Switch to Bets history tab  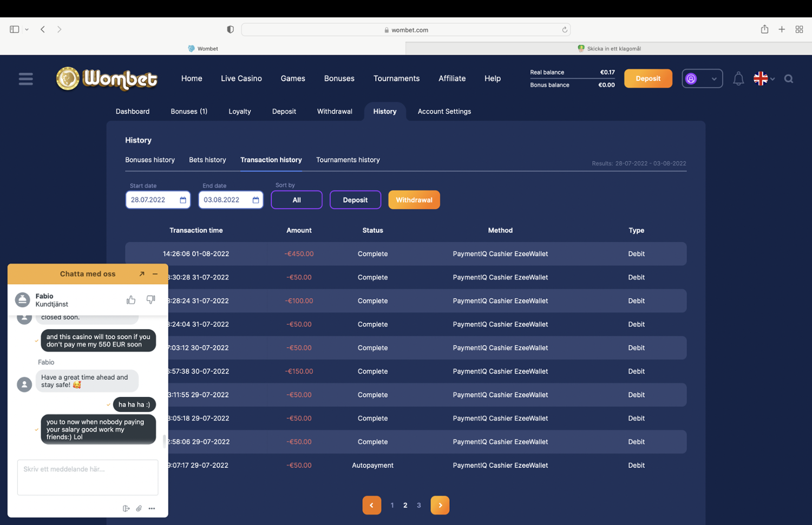[x=207, y=160]
